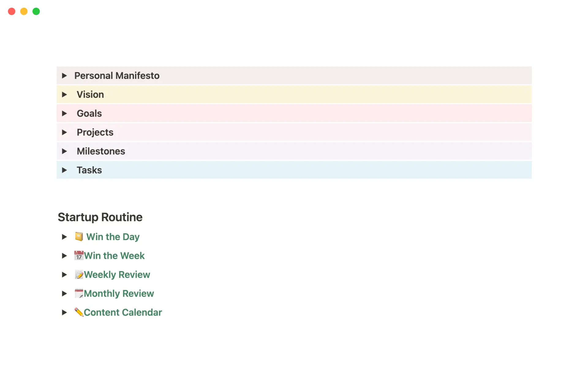The width and height of the screenshot is (588, 368).
Task: Open the Content Calendar page link
Action: tap(123, 312)
